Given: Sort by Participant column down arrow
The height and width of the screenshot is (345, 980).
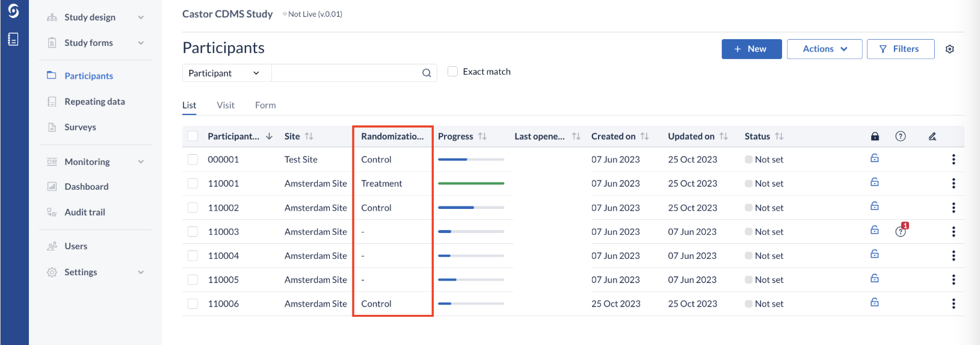Looking at the screenshot, I should [x=269, y=137].
